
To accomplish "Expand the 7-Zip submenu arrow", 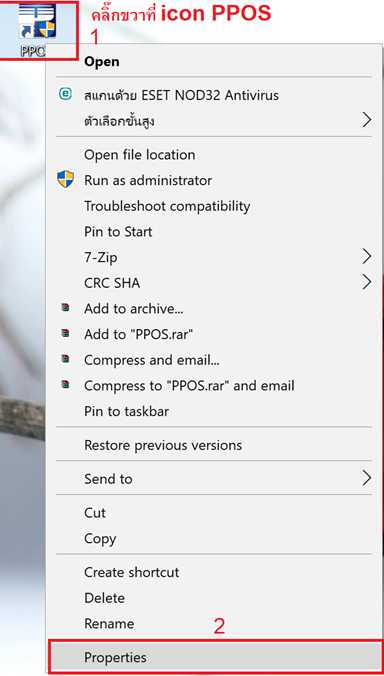I will 366,257.
